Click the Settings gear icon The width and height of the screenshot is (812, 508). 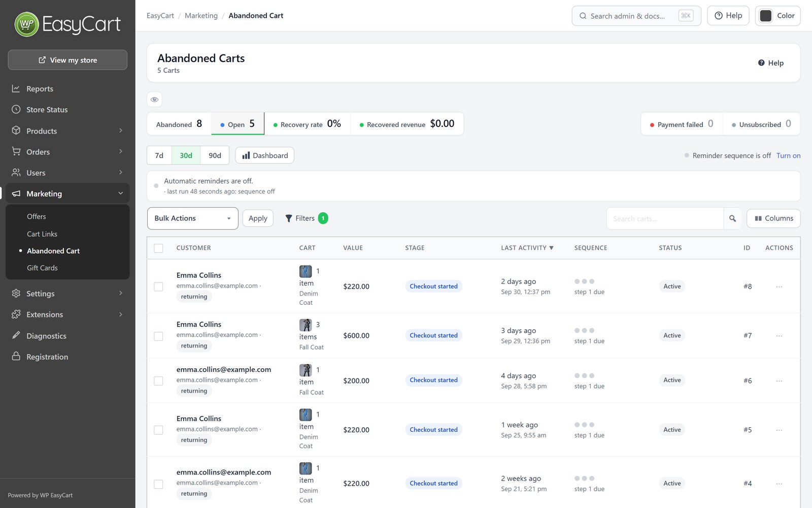pyautogui.click(x=16, y=293)
